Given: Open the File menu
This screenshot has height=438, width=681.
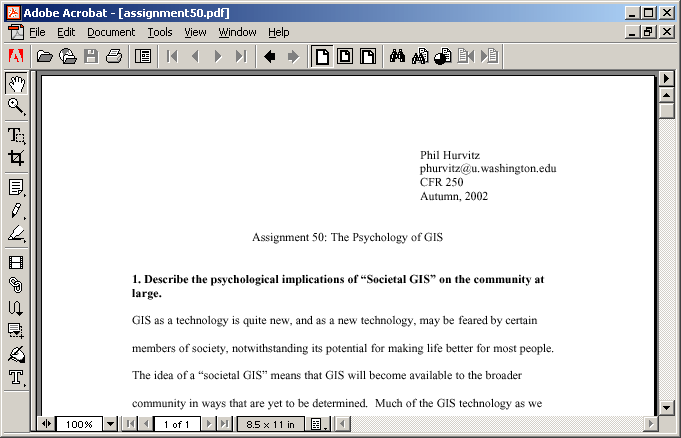Looking at the screenshot, I should [37, 32].
